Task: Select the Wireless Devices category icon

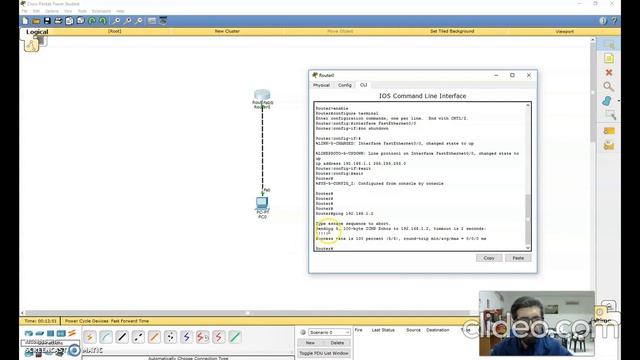Action: coord(61,333)
